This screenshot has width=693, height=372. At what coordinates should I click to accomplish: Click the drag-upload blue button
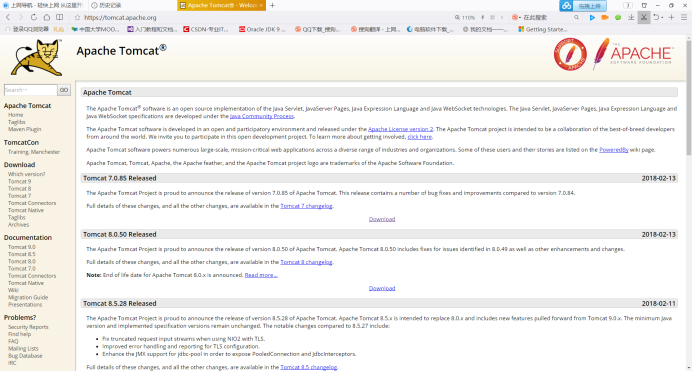click(590, 6)
